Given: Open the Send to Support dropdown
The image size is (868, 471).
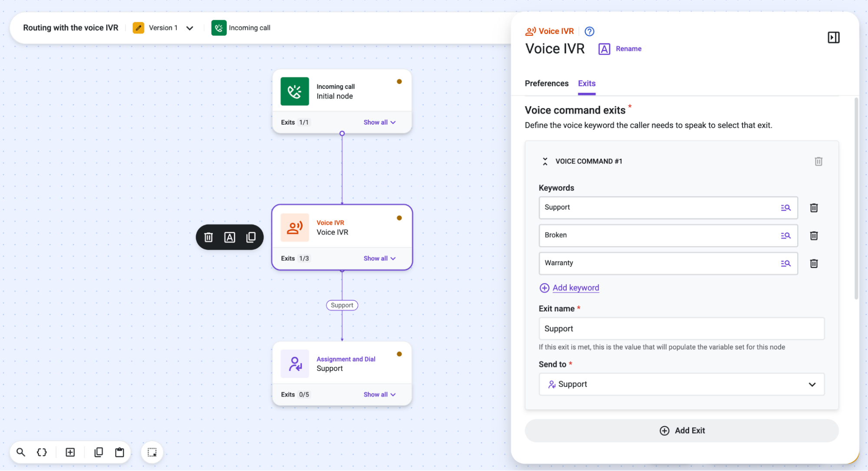Looking at the screenshot, I should (x=681, y=385).
